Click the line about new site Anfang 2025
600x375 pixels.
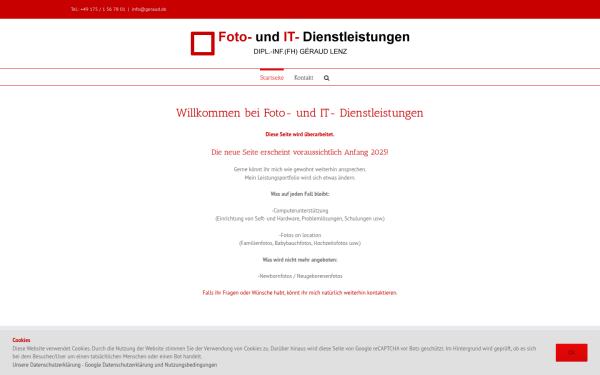click(x=300, y=152)
